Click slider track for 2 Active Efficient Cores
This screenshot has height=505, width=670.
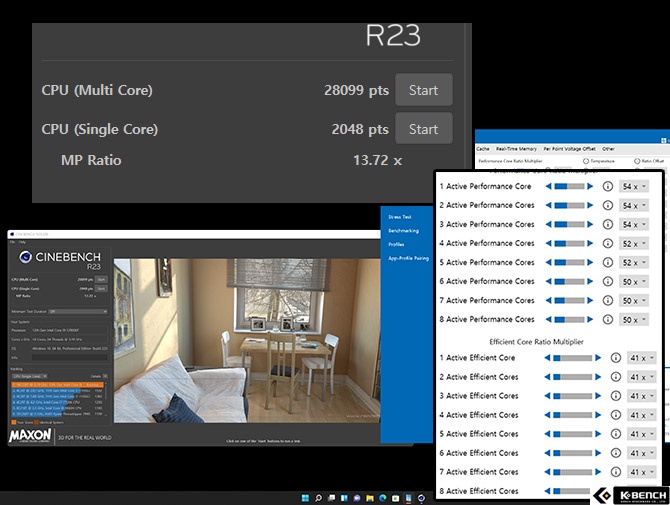573,377
